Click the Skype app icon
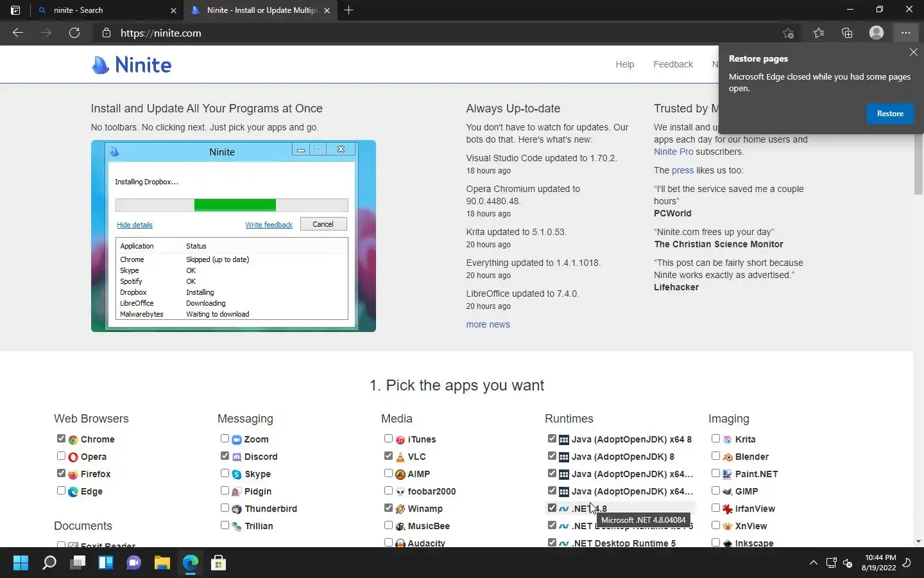Screen dimensions: 924x578 (237, 475)
